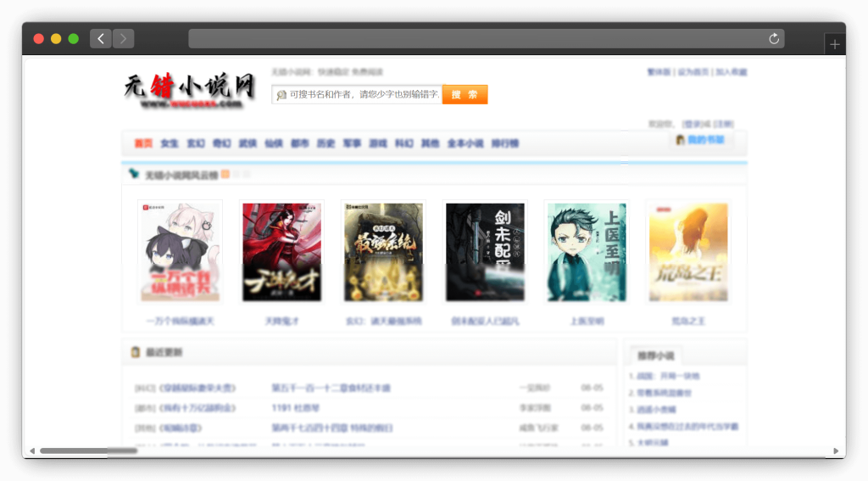868x481 pixels.
Task: Select the 排行榜 ranking menu item
Action: 505,143
